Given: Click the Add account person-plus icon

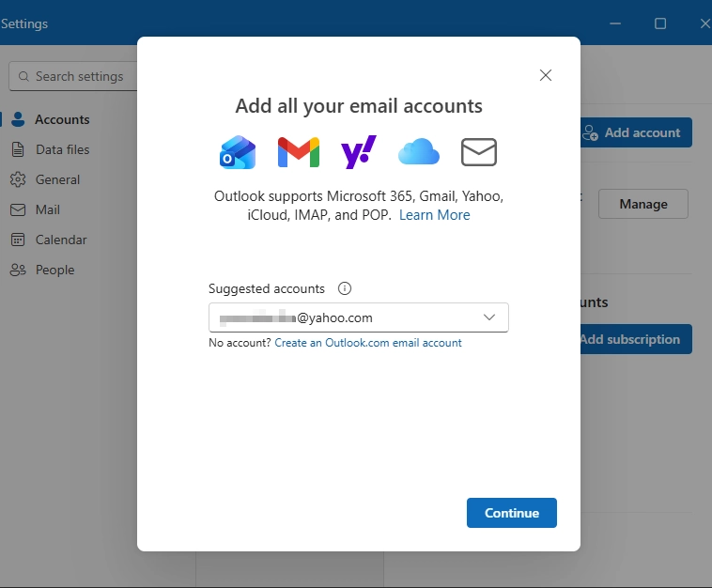Looking at the screenshot, I should 590,132.
